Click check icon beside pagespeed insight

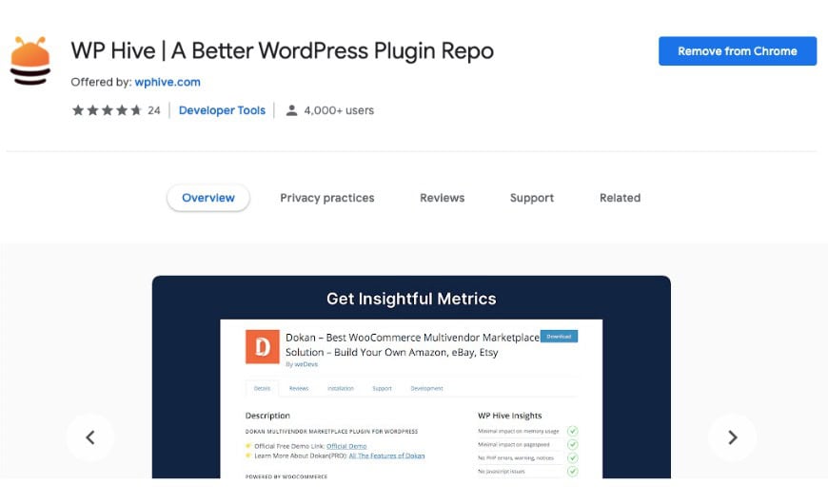pyautogui.click(x=572, y=444)
